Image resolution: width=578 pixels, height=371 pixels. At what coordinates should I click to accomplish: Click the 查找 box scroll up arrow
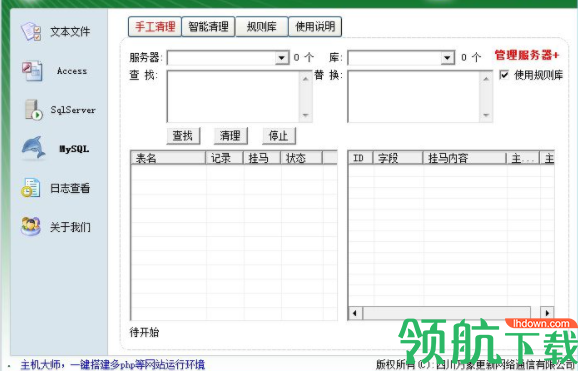[x=306, y=79]
